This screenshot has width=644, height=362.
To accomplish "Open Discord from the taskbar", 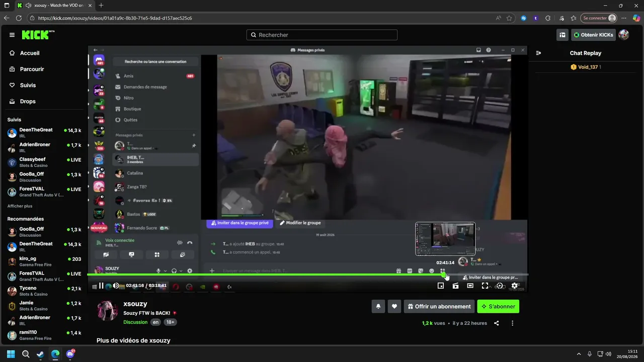I will click(70, 354).
